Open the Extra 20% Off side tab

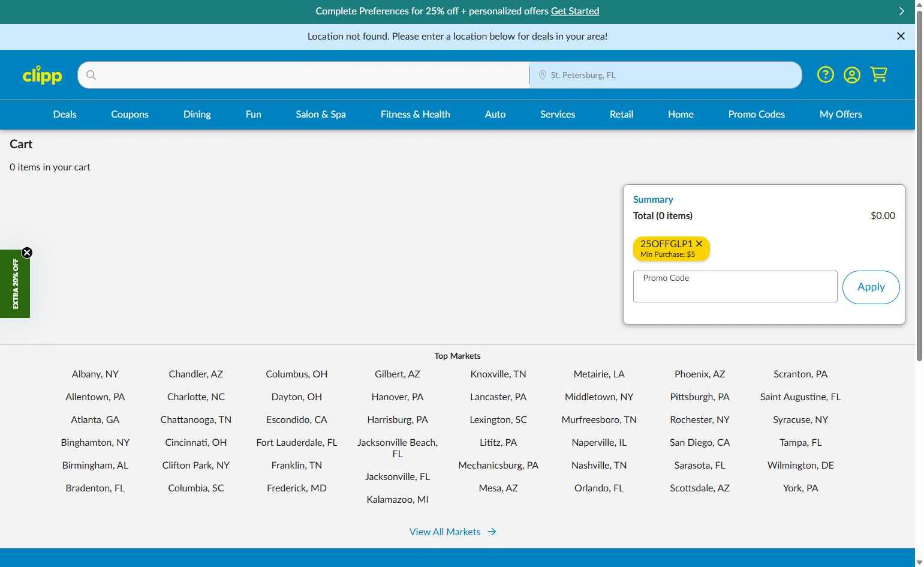(15, 284)
